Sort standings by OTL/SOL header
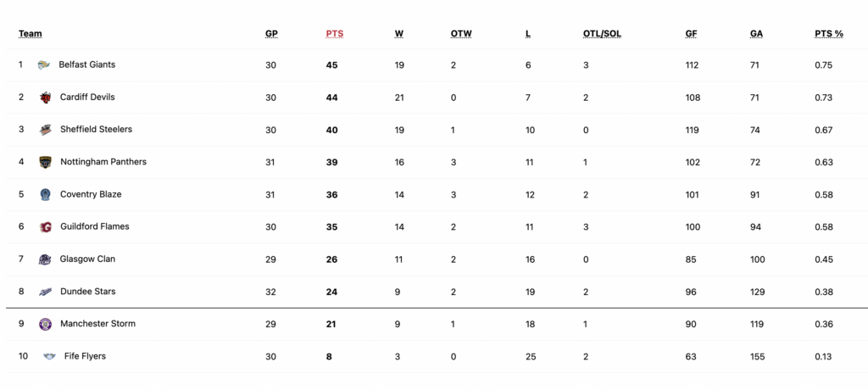868x390 pixels. pos(603,34)
